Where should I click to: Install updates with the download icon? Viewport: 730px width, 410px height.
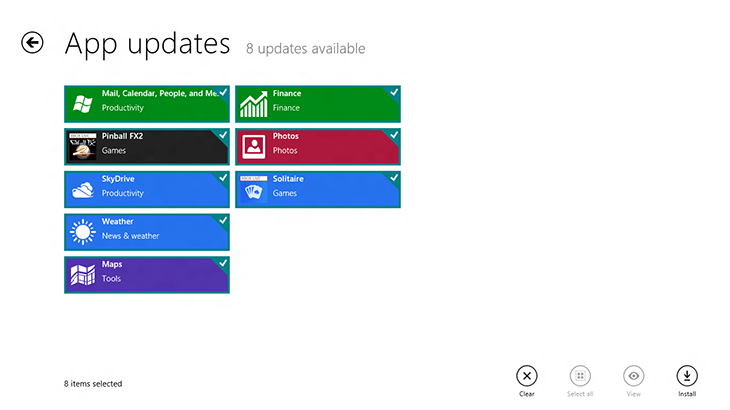(687, 376)
